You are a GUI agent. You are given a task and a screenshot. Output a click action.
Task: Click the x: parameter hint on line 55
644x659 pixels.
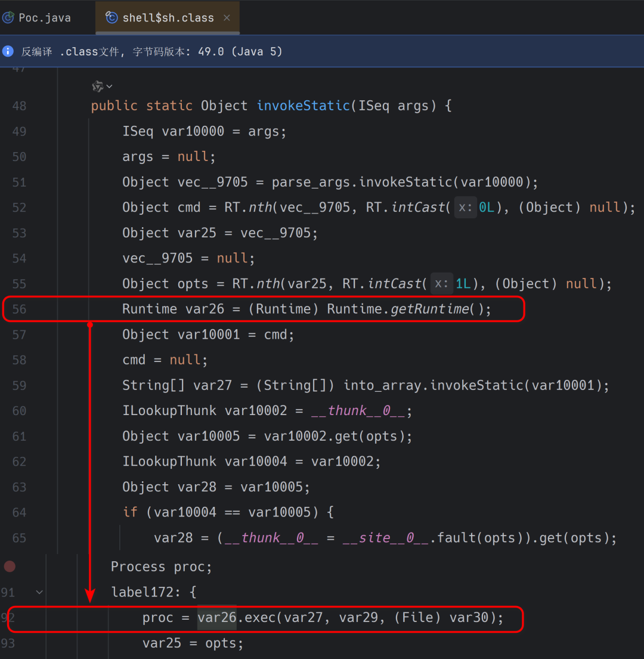coord(441,284)
